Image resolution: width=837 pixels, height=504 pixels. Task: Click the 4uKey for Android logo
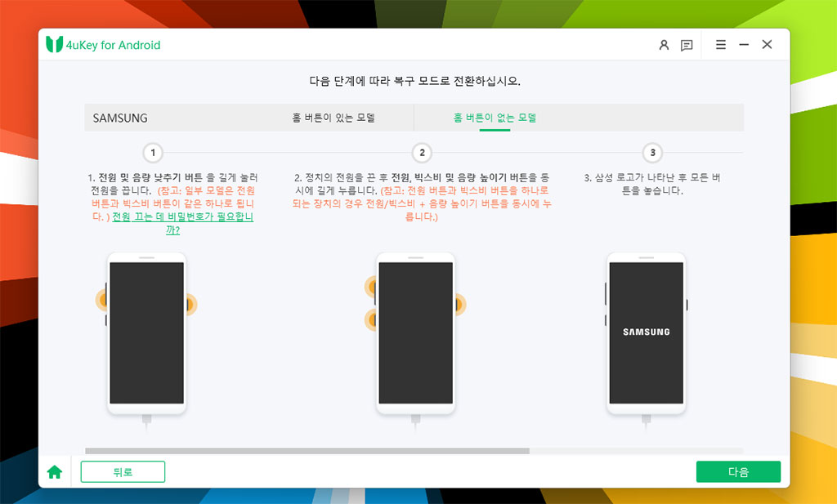coord(103,45)
